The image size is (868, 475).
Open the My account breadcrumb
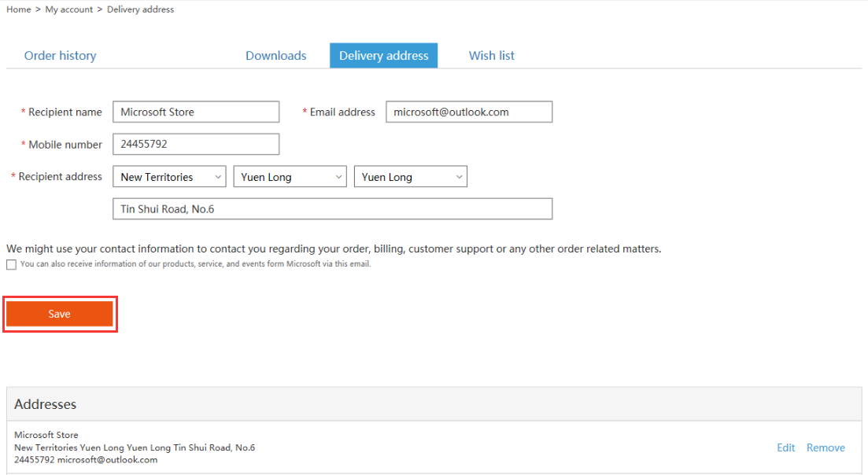(x=68, y=9)
